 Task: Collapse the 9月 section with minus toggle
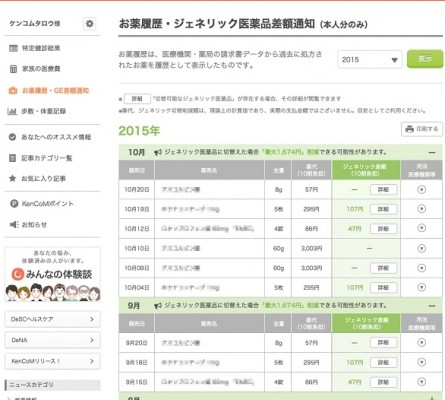(432, 306)
